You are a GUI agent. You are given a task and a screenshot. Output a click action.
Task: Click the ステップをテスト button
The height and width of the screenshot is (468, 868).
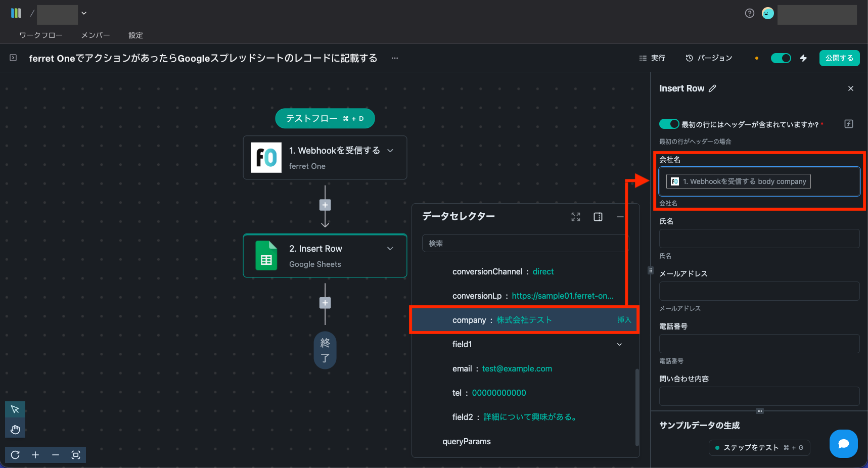pyautogui.click(x=759, y=448)
